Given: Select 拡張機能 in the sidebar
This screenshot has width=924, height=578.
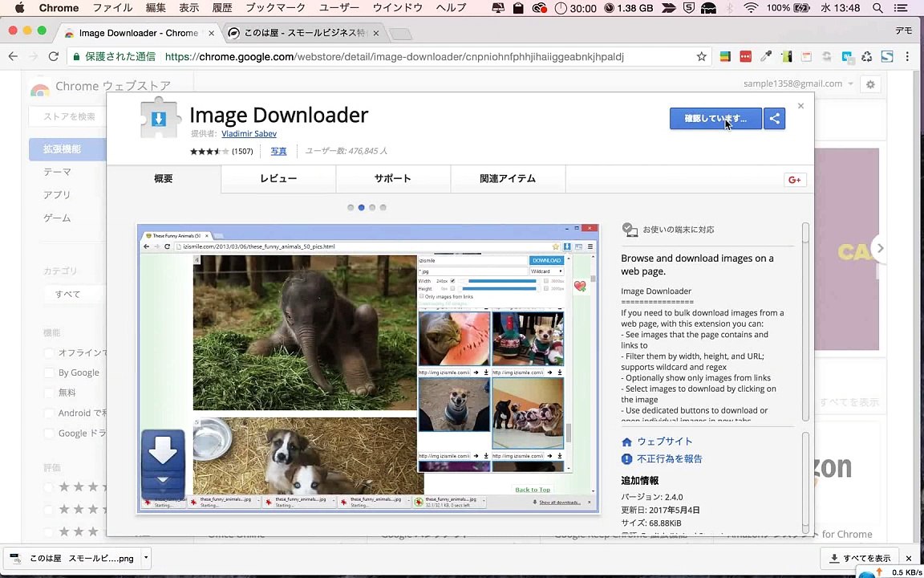Looking at the screenshot, I should (67, 149).
